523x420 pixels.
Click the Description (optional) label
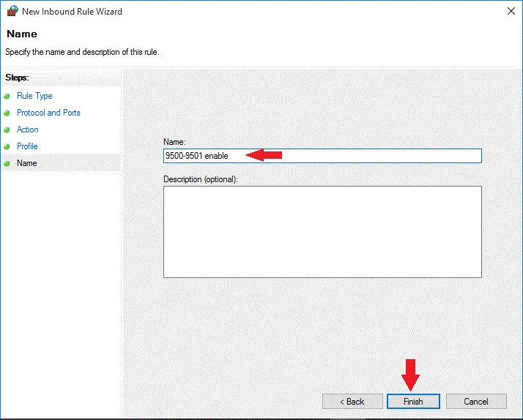(201, 179)
